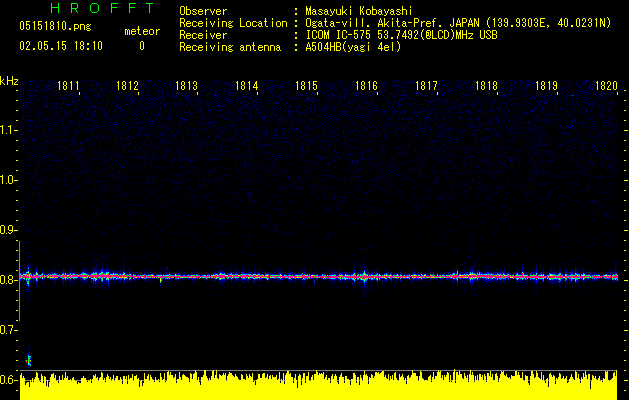Screen dimensions: 629x400
Task: Click the 1815 time marker
Action: tap(306, 85)
